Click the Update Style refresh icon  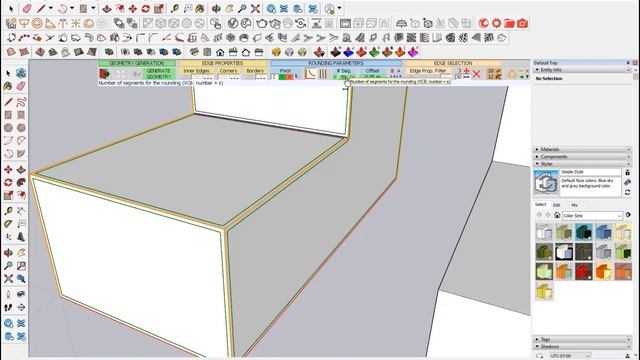[x=627, y=192]
